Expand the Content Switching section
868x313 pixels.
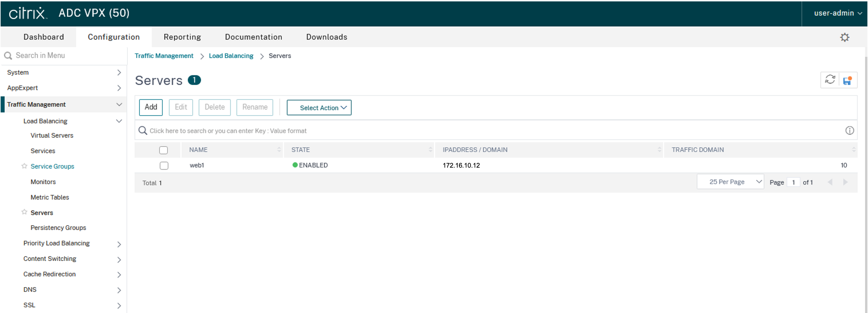[119, 259]
